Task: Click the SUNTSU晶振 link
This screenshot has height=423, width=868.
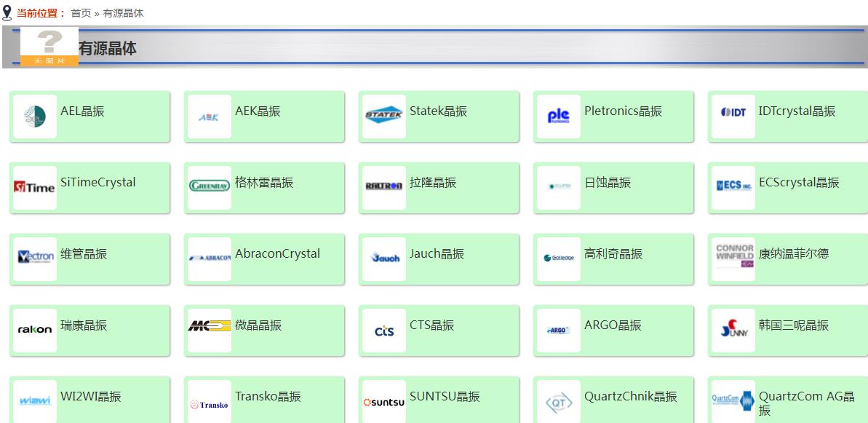Action: (x=445, y=397)
